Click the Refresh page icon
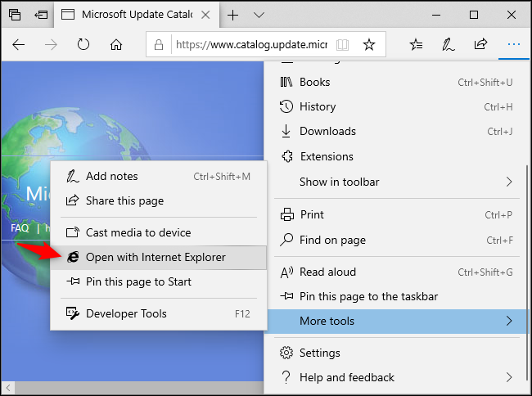The height and width of the screenshot is (396, 532). 83,44
